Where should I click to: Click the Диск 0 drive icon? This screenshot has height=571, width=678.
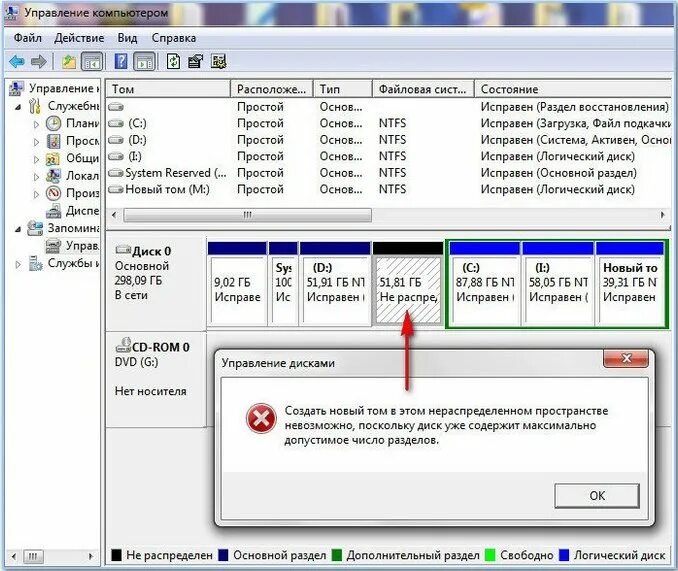[123, 250]
